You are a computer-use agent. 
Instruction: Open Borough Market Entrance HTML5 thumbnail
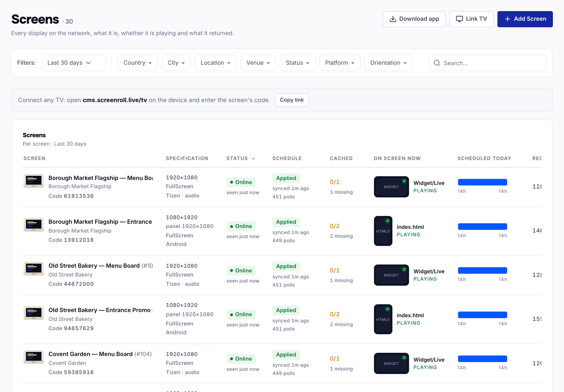[383, 231]
